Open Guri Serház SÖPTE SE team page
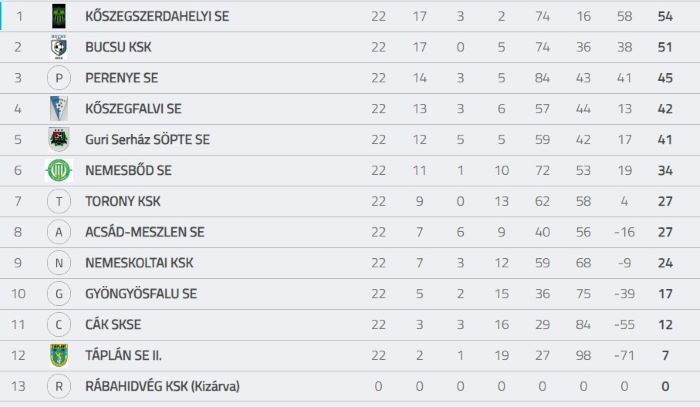This screenshot has width=700, height=407. click(x=147, y=140)
